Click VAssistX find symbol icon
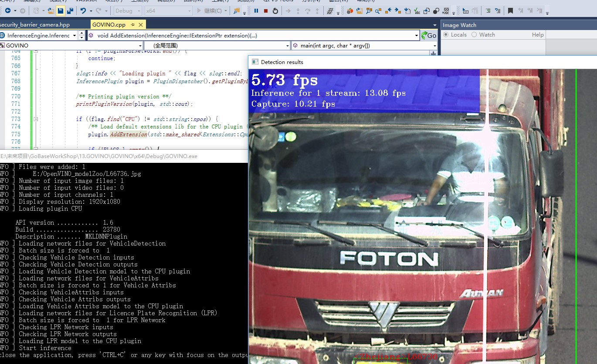597x364 pixels. 369,10
